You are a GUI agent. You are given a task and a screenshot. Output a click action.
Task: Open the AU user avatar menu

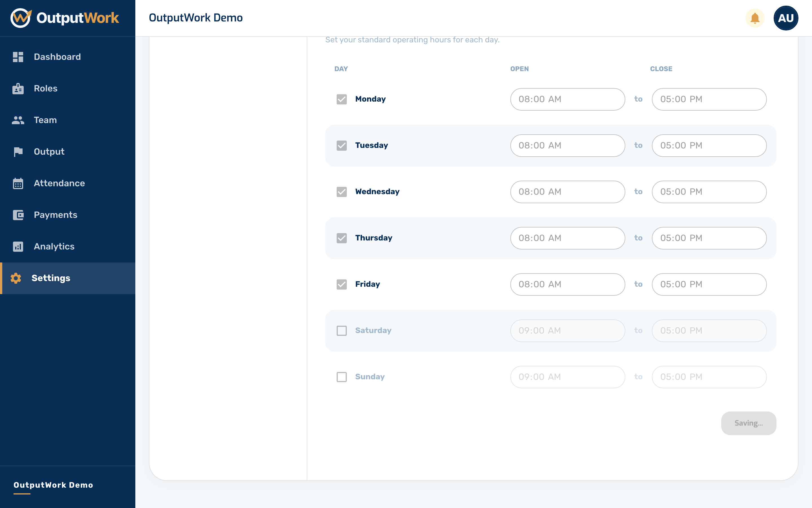tap(786, 18)
